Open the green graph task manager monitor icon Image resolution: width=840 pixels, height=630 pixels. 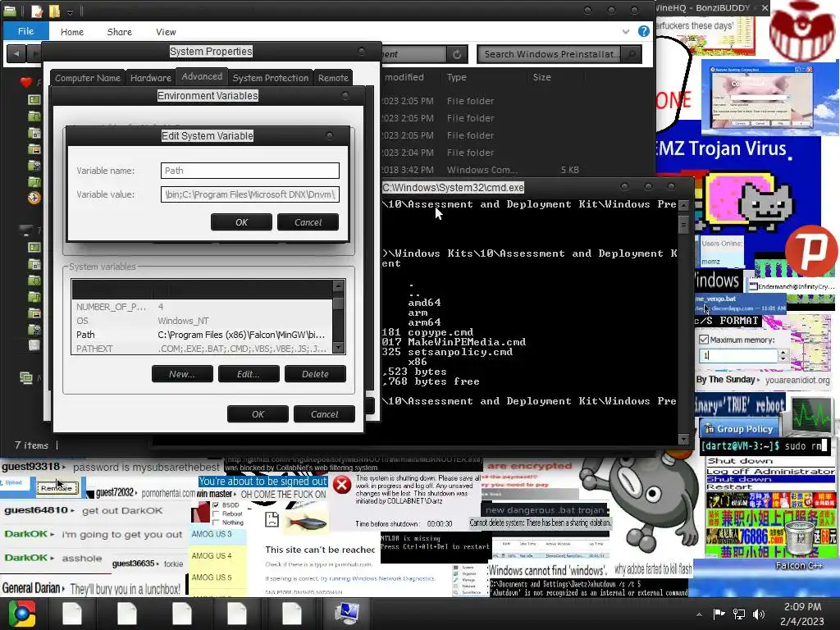click(x=812, y=415)
